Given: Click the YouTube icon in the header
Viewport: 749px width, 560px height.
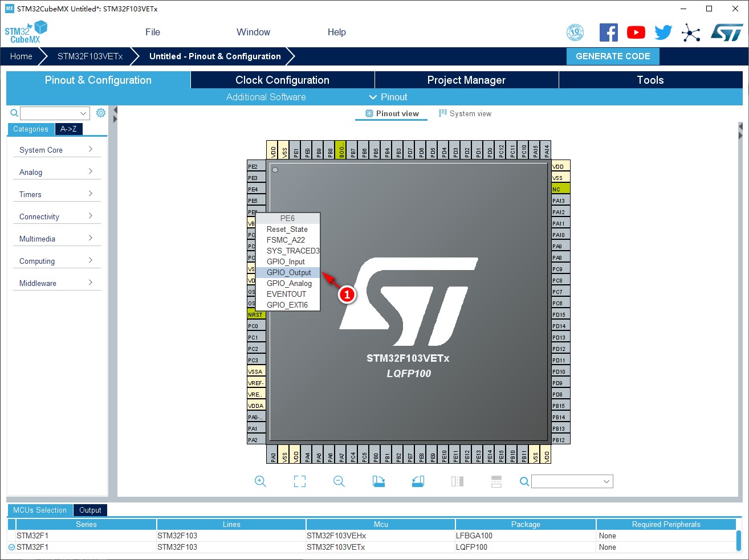Looking at the screenshot, I should pos(636,32).
